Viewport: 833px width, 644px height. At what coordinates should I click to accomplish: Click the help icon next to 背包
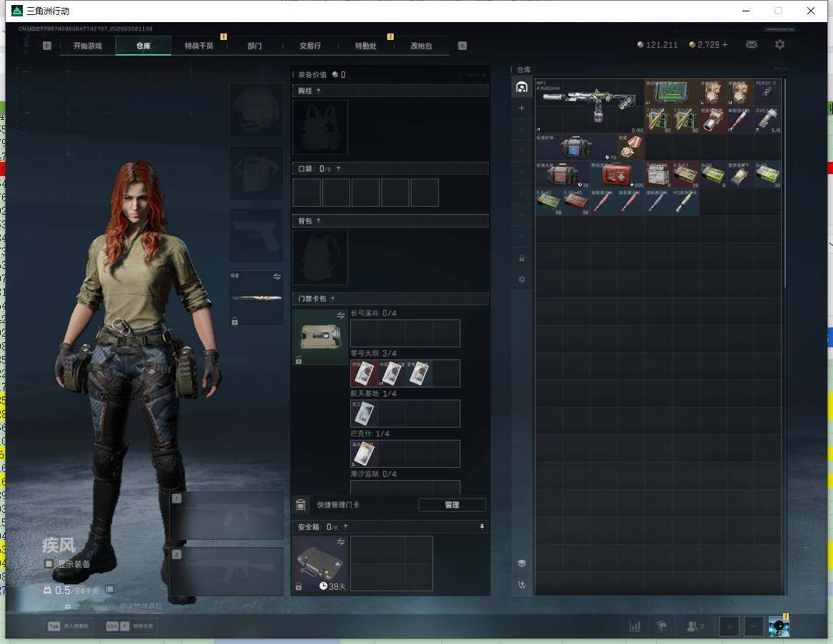pos(318,220)
